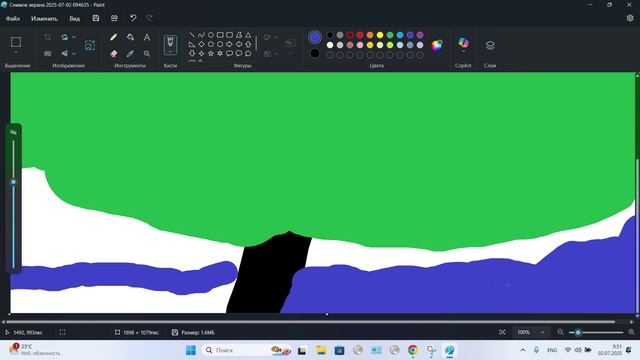This screenshot has width=640, height=360.
Task: Pick the Oval shape
Action: [211, 35]
